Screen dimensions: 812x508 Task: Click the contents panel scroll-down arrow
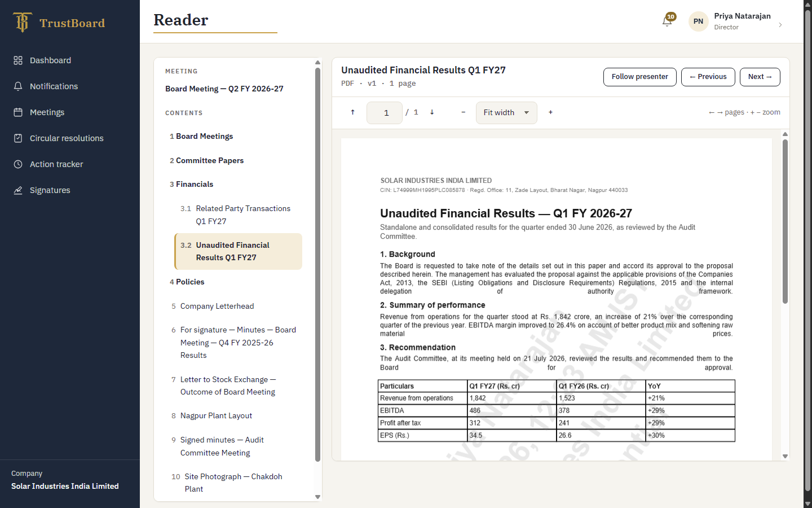[x=317, y=497]
